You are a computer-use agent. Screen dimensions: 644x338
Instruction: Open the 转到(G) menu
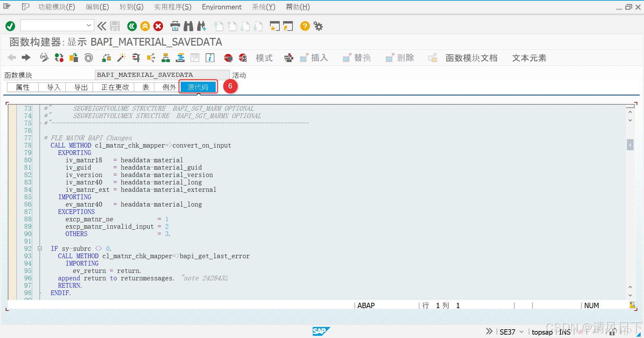(x=131, y=7)
